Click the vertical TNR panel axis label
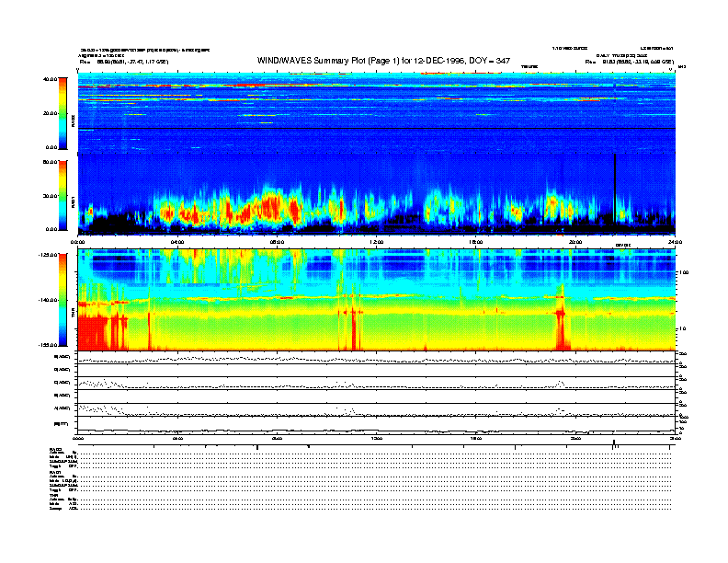This screenshot has height=563, width=728. 73,314
